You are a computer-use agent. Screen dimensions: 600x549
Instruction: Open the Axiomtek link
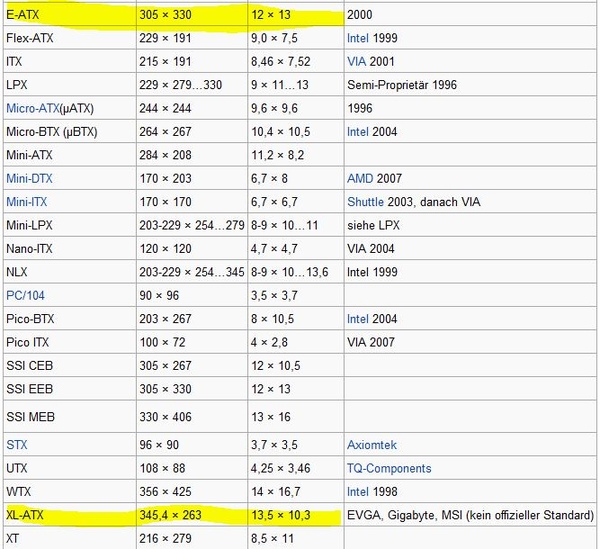pyautogui.click(x=372, y=445)
